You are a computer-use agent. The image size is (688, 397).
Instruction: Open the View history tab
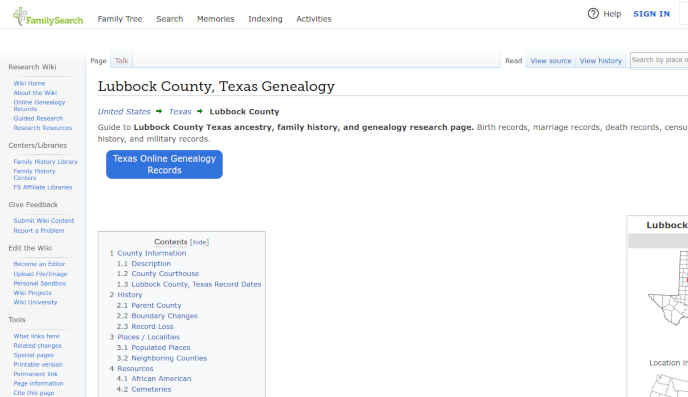pyautogui.click(x=601, y=61)
